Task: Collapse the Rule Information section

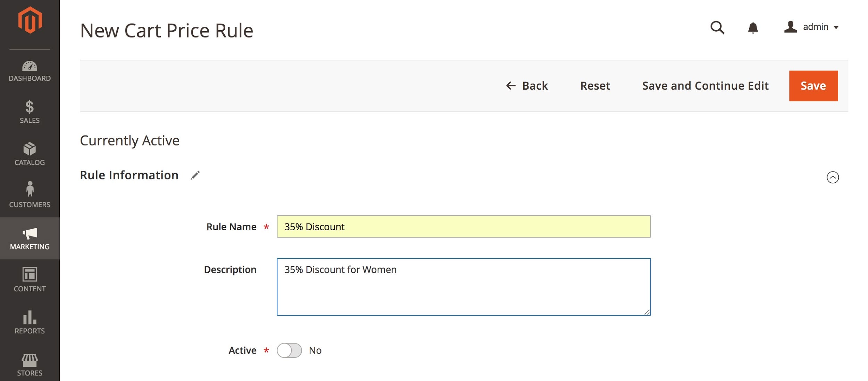Action: pos(833,177)
